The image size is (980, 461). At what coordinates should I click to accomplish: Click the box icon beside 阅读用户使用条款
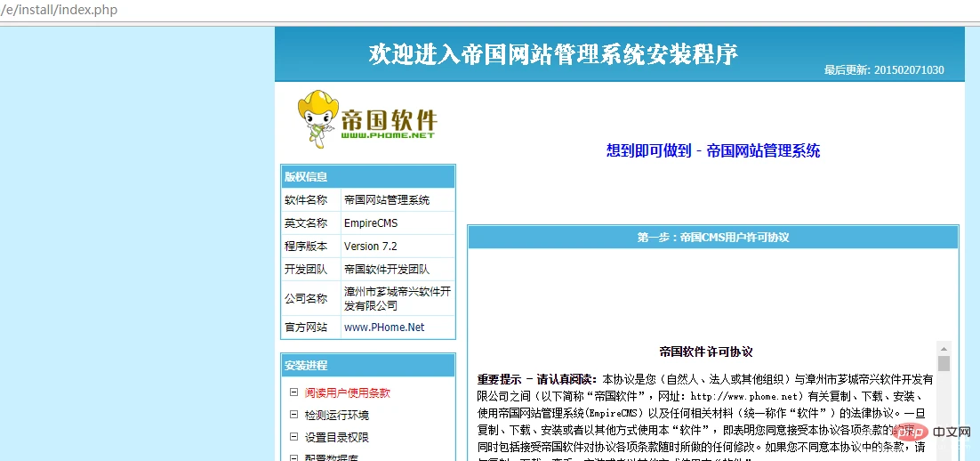293,392
